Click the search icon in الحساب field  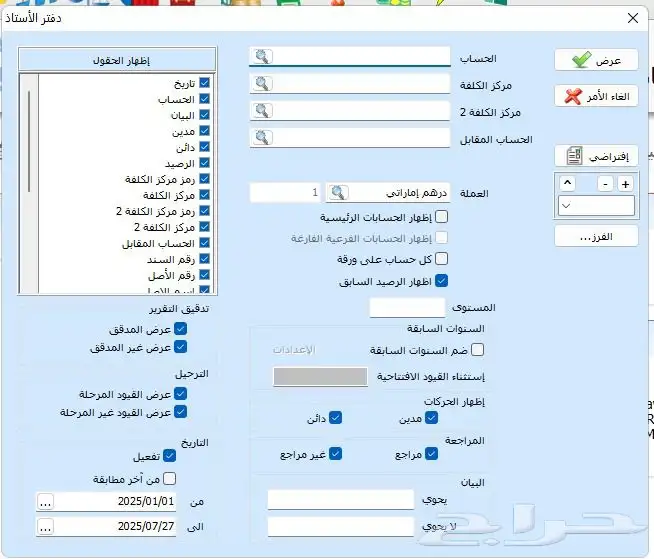point(262,56)
